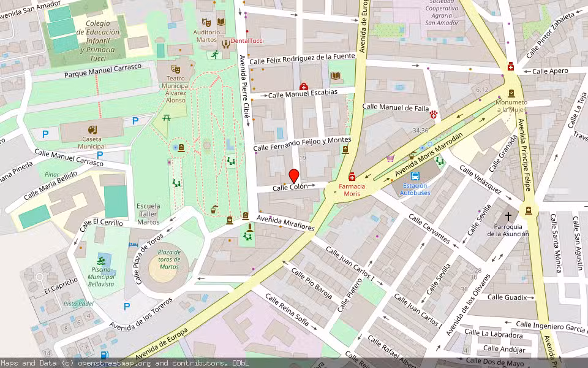Select the library icon near Calle Félix Rodríguez
Viewport: 588px width, 368px height.
pos(336,75)
